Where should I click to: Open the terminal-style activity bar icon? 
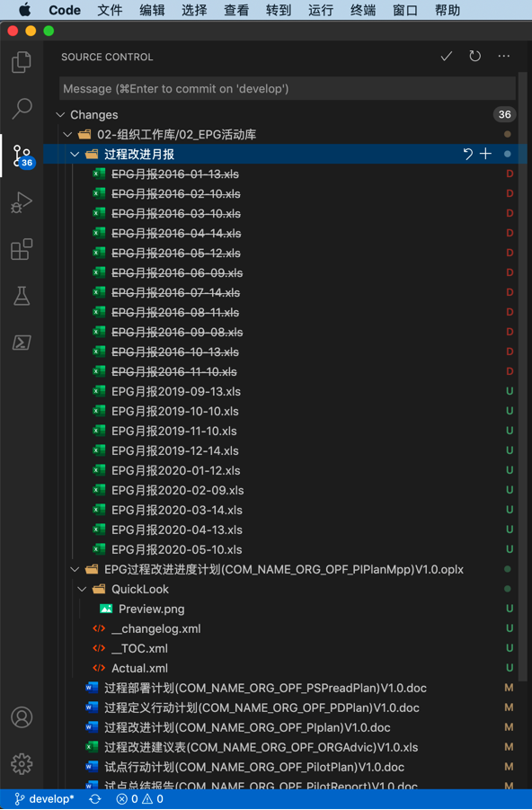click(x=22, y=342)
